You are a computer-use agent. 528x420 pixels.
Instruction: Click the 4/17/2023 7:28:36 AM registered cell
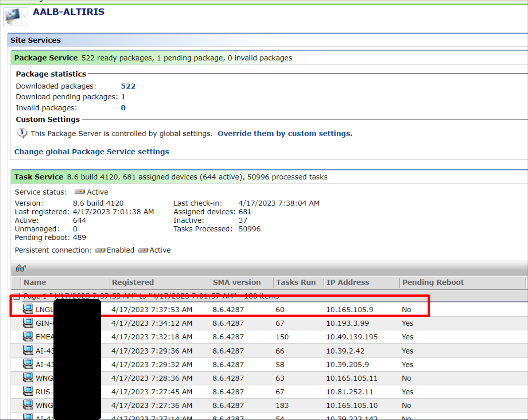pos(152,378)
